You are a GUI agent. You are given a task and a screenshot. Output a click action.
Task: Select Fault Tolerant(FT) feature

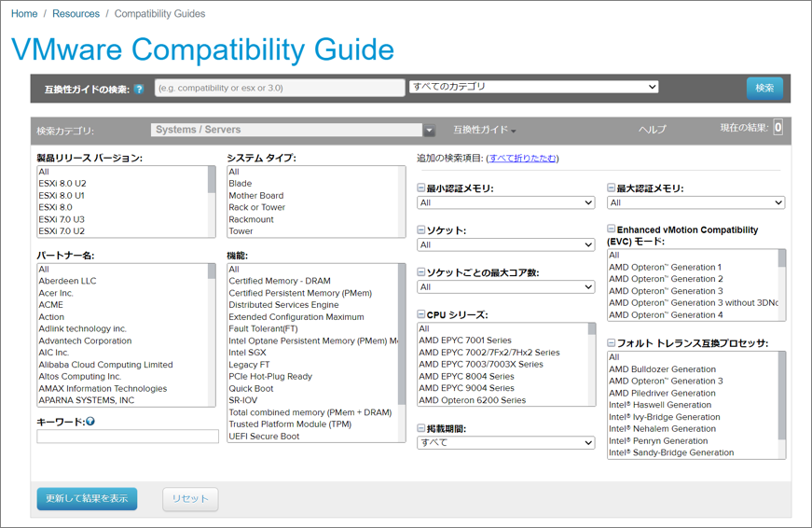tap(263, 328)
